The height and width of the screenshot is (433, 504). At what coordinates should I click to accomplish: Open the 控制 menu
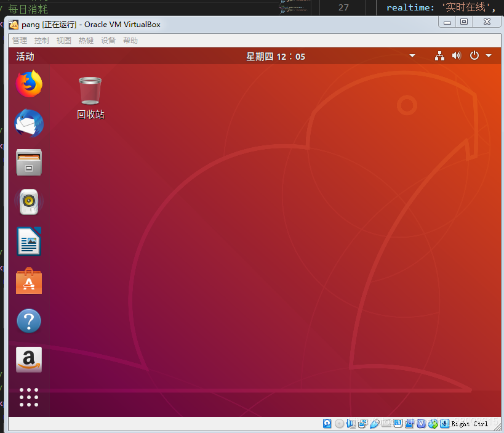point(42,40)
